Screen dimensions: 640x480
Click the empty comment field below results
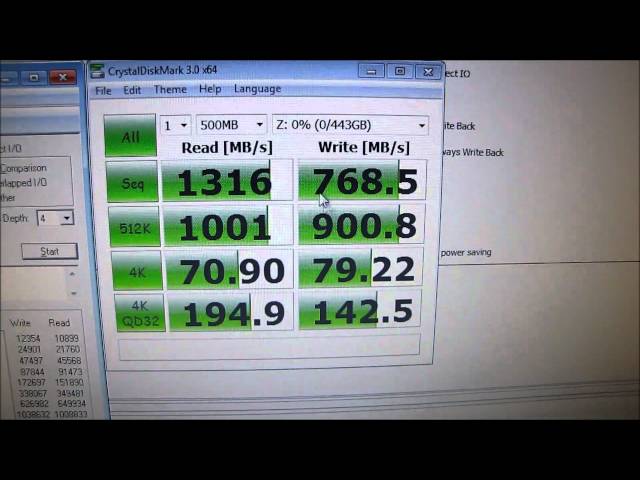tap(269, 347)
